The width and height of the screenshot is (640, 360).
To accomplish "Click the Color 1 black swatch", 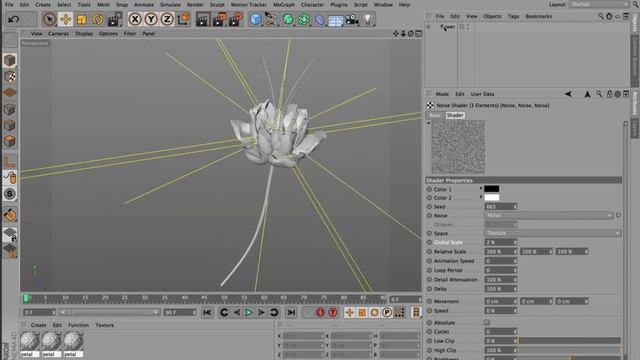I will [491, 189].
